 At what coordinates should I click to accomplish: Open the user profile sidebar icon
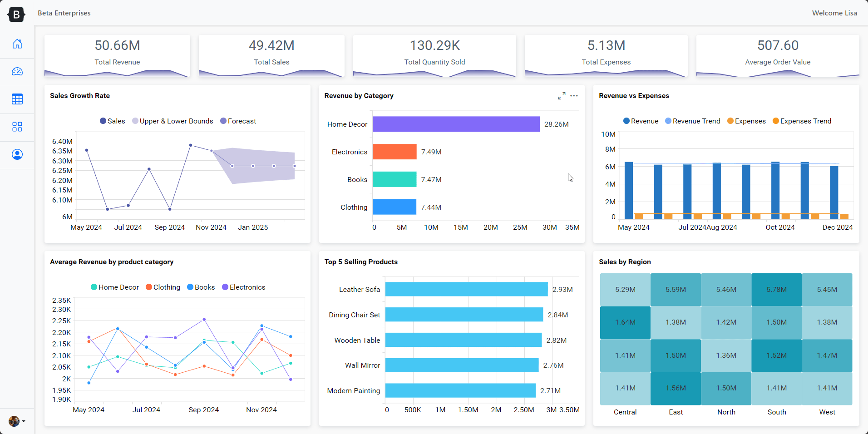click(17, 155)
